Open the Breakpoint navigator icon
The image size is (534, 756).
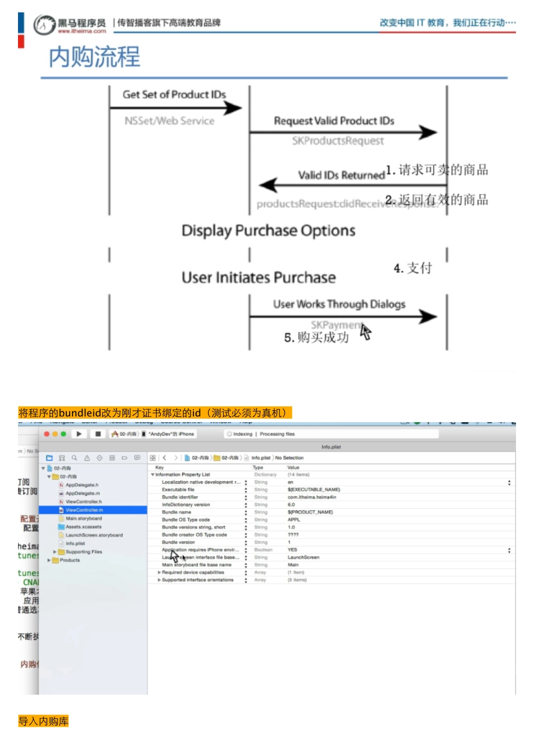point(124,458)
